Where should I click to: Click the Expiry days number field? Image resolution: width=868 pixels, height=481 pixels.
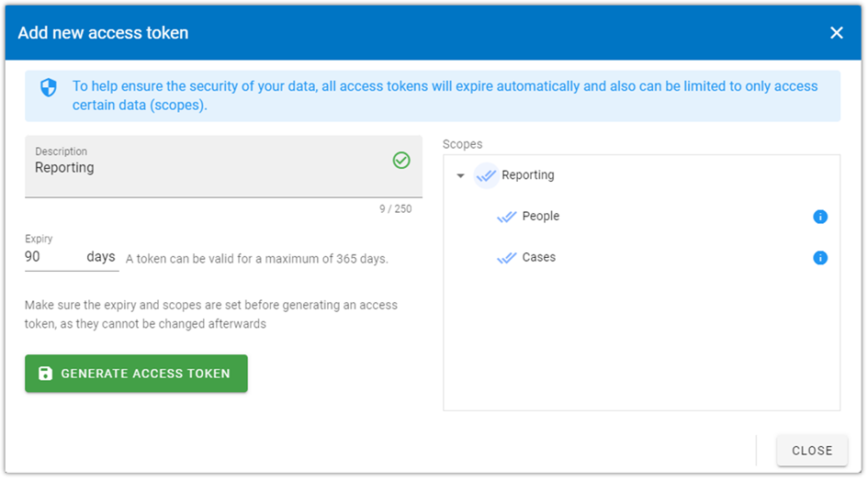point(53,257)
